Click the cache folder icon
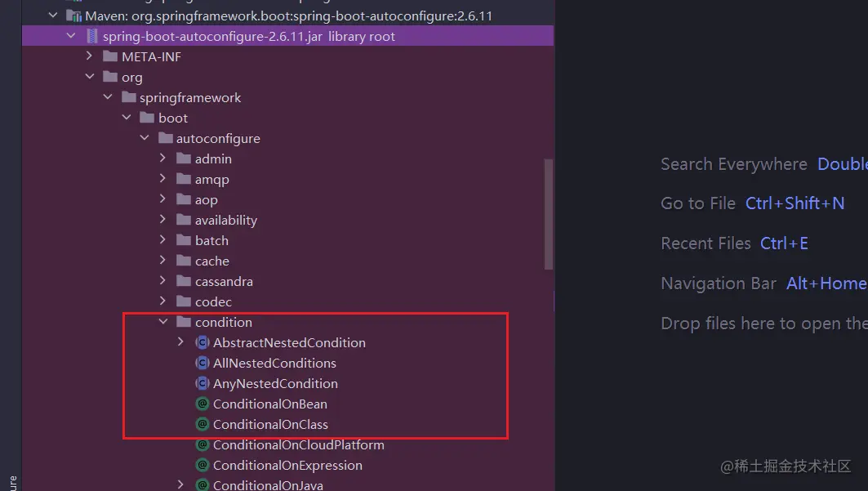Viewport: 868px width, 491px height. [x=183, y=261]
